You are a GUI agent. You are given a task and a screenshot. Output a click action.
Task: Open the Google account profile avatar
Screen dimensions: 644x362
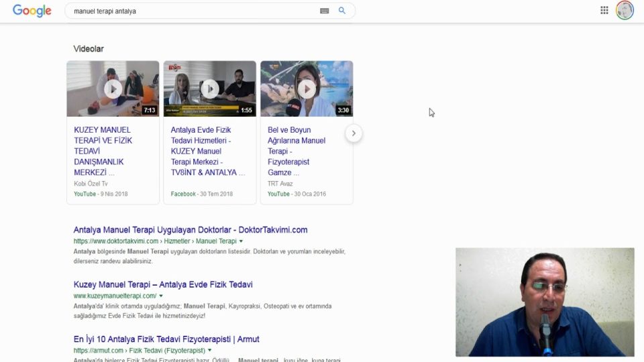[x=625, y=10]
